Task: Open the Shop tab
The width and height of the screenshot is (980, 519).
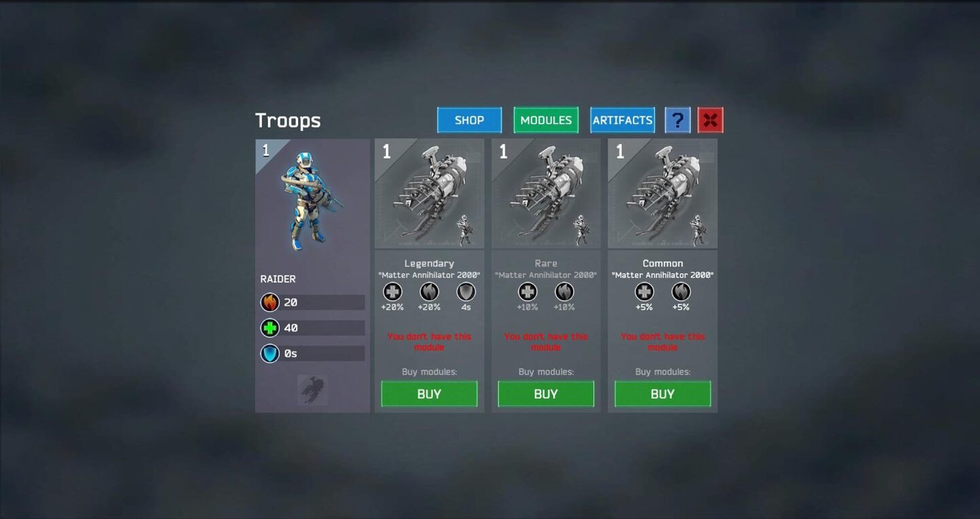Action: (x=470, y=121)
